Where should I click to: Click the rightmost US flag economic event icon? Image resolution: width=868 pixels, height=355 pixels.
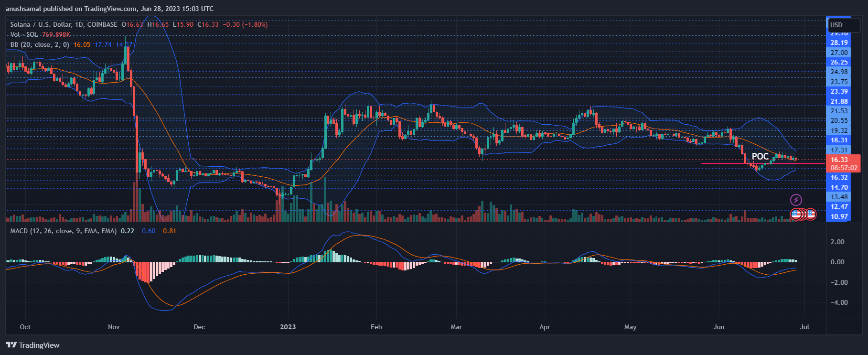(811, 214)
